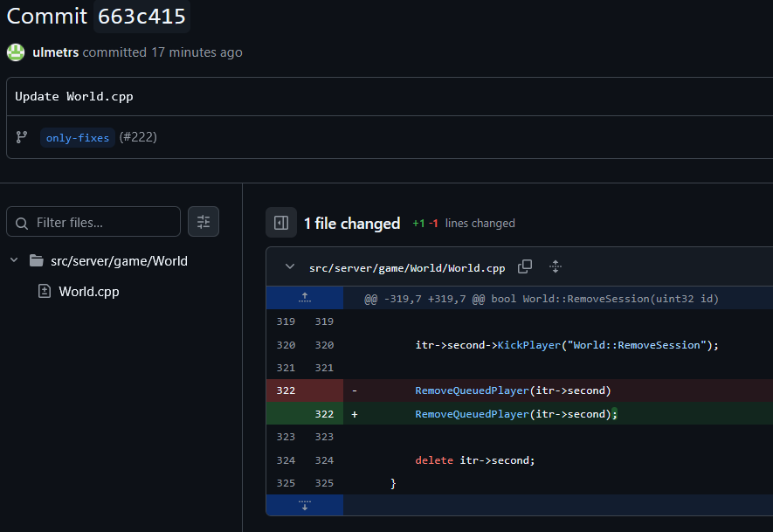This screenshot has height=532, width=773.
Task: Expand all lines of World.cpp diff
Action: coord(556,266)
